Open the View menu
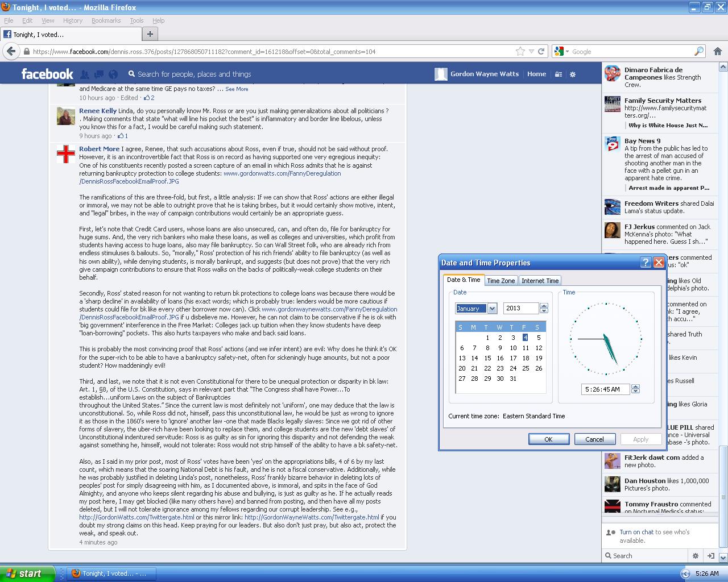The width and height of the screenshot is (728, 582). click(x=48, y=20)
